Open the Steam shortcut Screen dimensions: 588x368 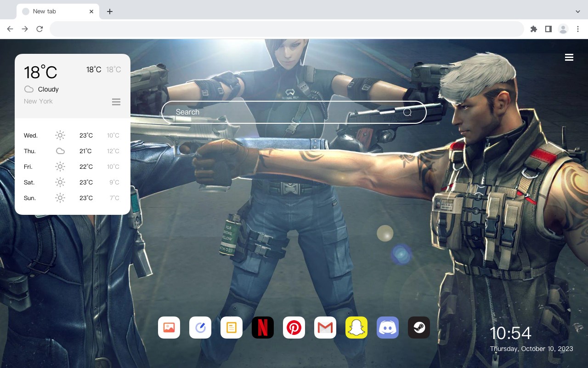[419, 328]
